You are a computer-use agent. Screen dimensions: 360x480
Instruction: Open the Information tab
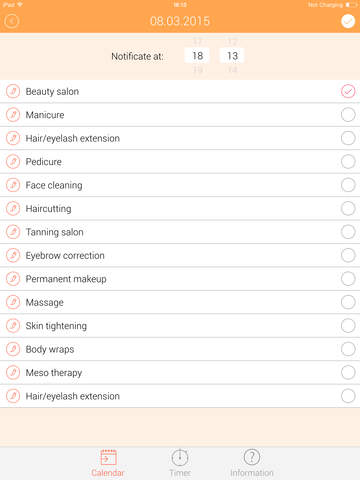pyautogui.click(x=252, y=463)
